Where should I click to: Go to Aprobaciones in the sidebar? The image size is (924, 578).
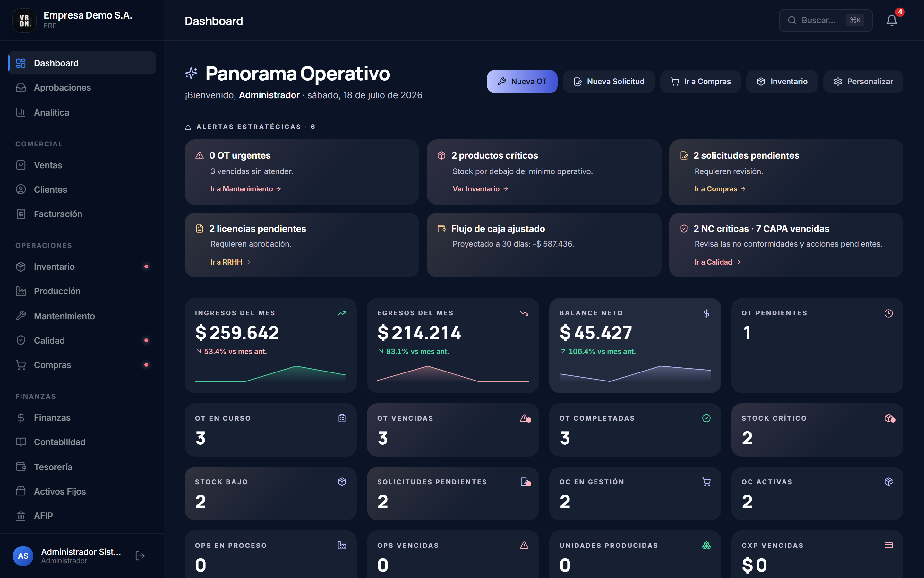(x=82, y=88)
